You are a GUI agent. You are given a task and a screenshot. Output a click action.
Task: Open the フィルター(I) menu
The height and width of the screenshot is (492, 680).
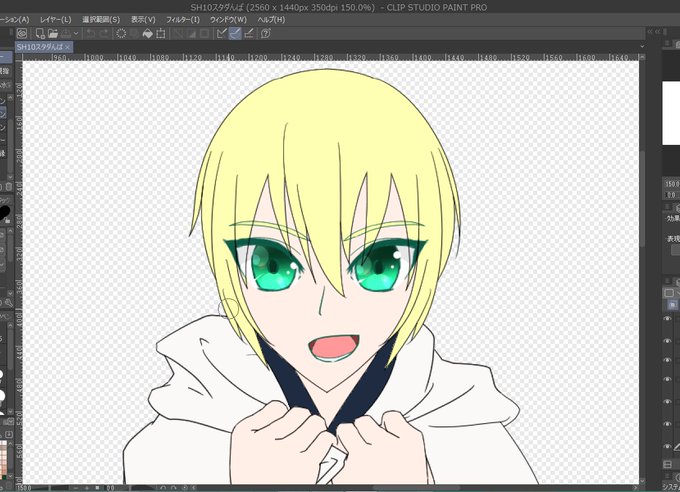pyautogui.click(x=183, y=20)
